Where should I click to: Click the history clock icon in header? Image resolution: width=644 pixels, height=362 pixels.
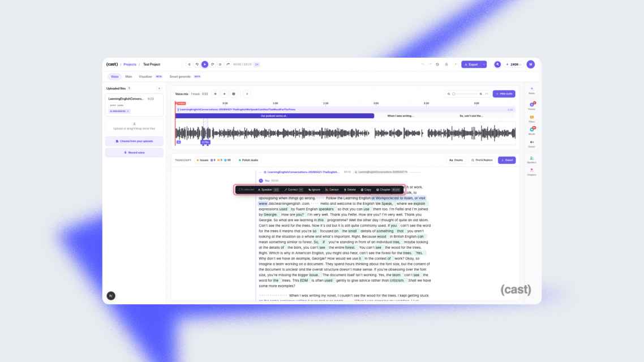pos(437,64)
